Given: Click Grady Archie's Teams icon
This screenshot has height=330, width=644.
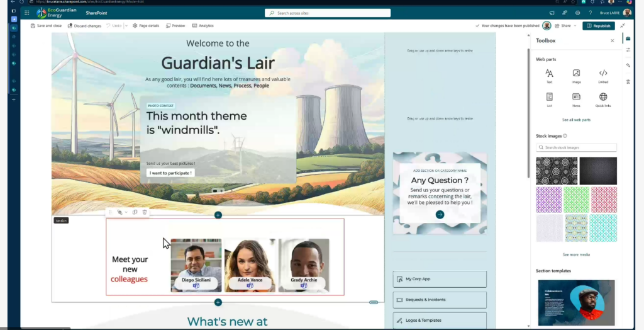Looking at the screenshot, I should pos(304,285).
